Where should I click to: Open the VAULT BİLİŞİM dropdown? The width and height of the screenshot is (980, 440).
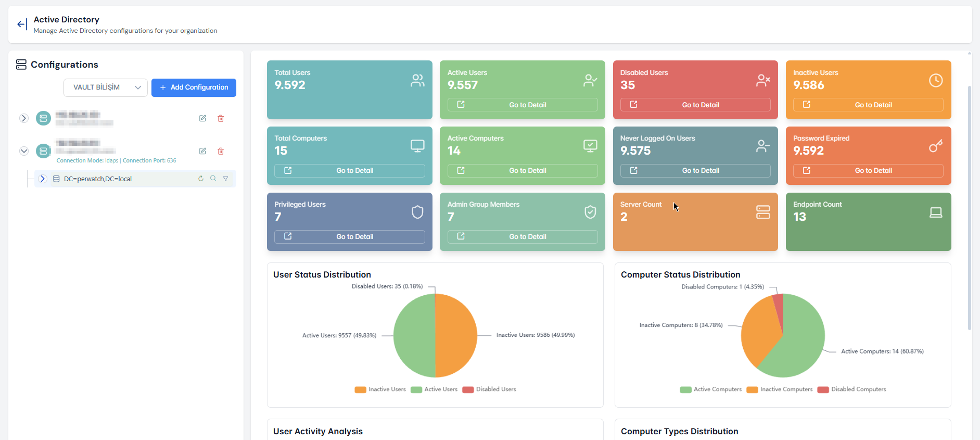click(106, 87)
